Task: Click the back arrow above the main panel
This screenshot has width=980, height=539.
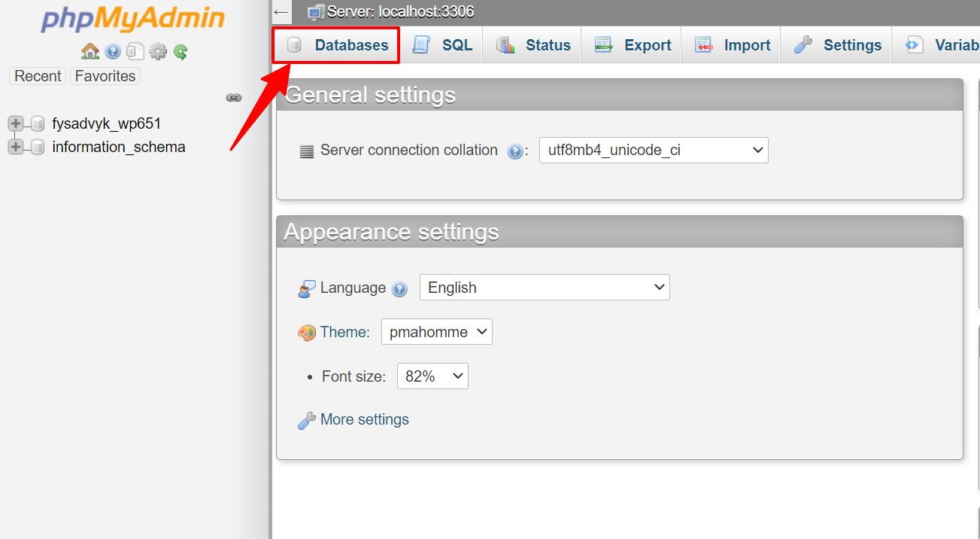Action: click(x=281, y=11)
